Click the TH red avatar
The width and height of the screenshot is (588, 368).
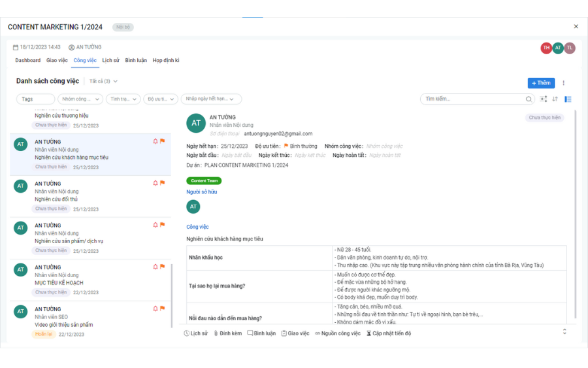coord(546,48)
